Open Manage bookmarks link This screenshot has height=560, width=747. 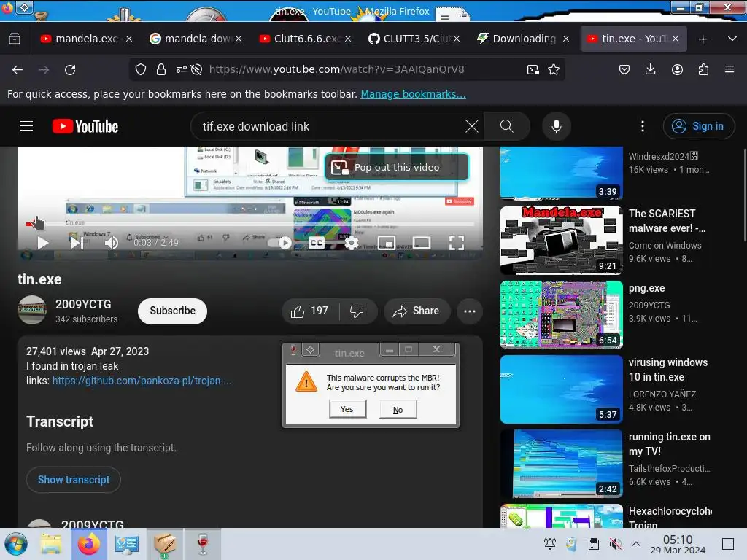pyautogui.click(x=413, y=94)
